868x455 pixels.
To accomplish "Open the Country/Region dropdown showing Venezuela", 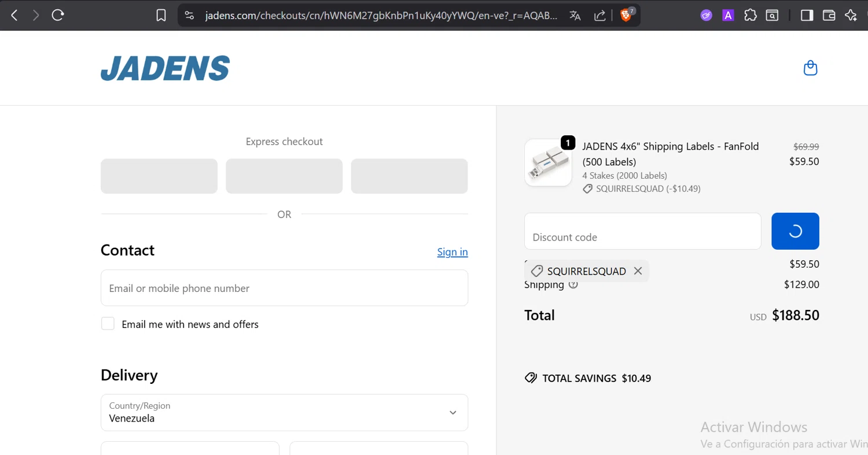I will (284, 413).
